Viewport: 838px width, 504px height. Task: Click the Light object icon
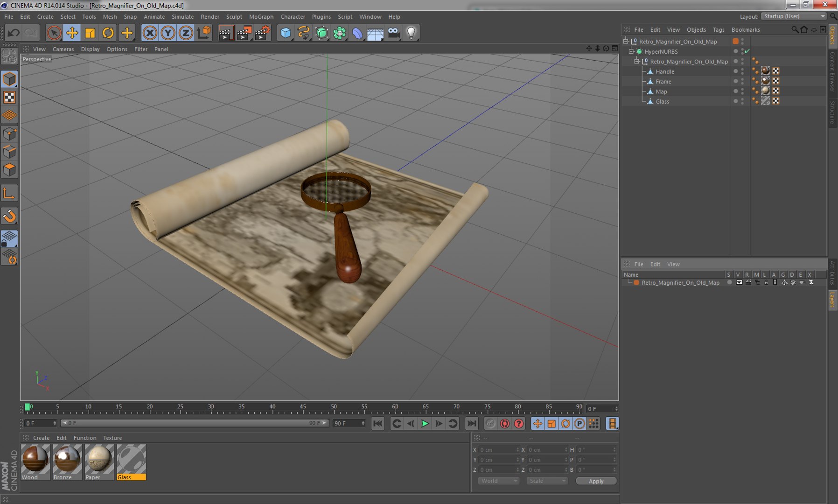[x=411, y=33]
